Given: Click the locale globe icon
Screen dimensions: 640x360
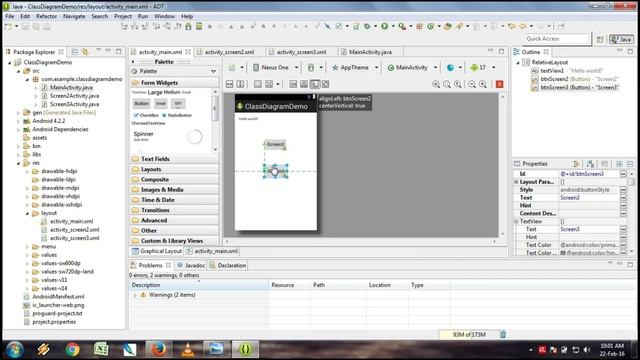Looking at the screenshot, I should click(x=450, y=67).
